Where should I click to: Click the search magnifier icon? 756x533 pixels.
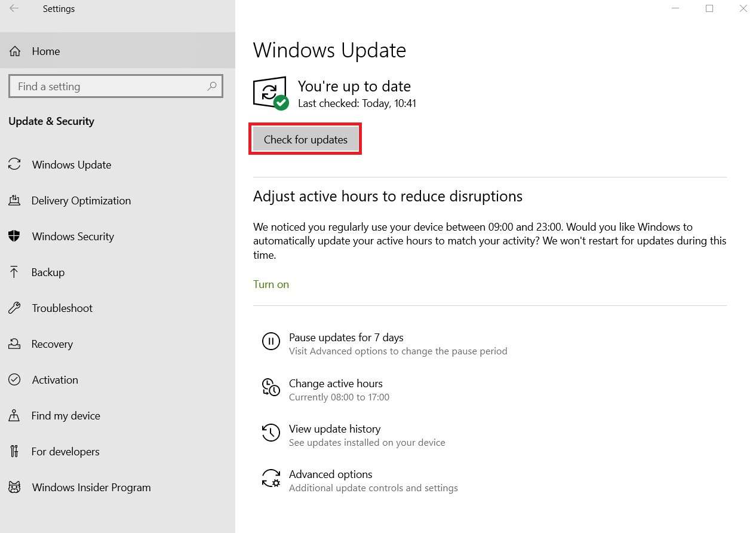[x=212, y=86]
